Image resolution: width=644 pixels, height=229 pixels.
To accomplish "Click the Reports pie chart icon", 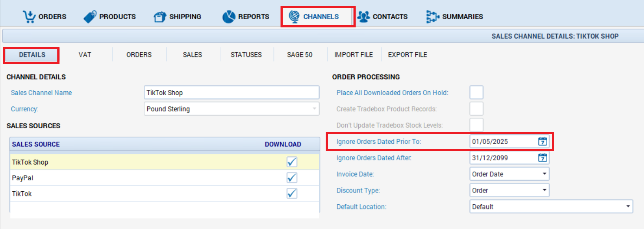I will tap(228, 17).
